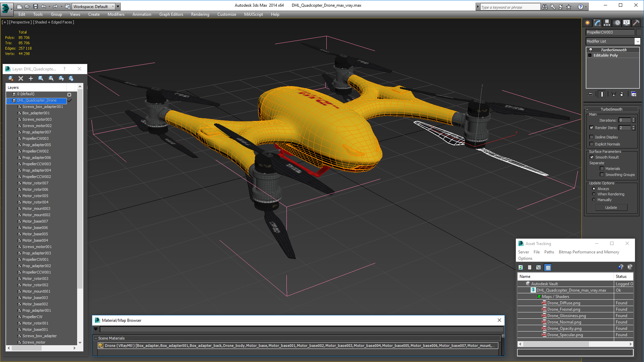Select the Always update option
This screenshot has height=362, width=644.
[594, 189]
